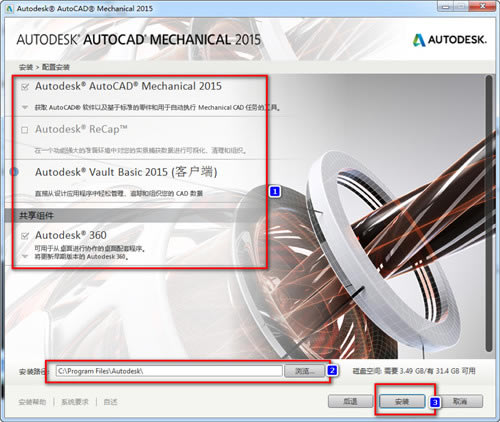Toggle the AutoCAD Mechanical 2015 checkbox
Viewport: 500px width, 422px height.
[25, 87]
